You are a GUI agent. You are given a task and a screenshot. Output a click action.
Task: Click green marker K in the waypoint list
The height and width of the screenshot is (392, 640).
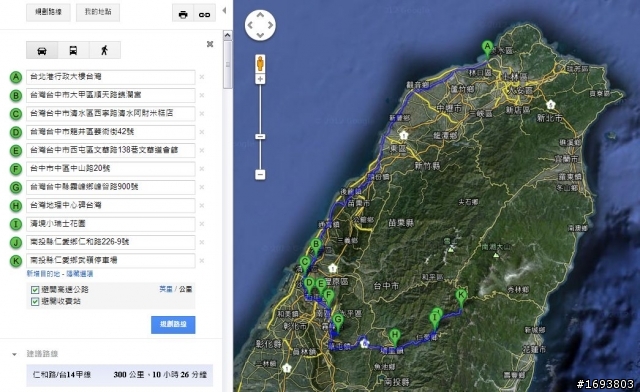click(x=16, y=261)
